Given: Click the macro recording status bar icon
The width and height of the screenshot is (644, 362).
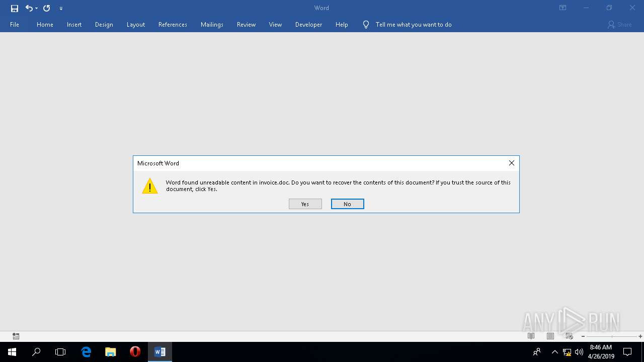Looking at the screenshot, I should (x=16, y=336).
